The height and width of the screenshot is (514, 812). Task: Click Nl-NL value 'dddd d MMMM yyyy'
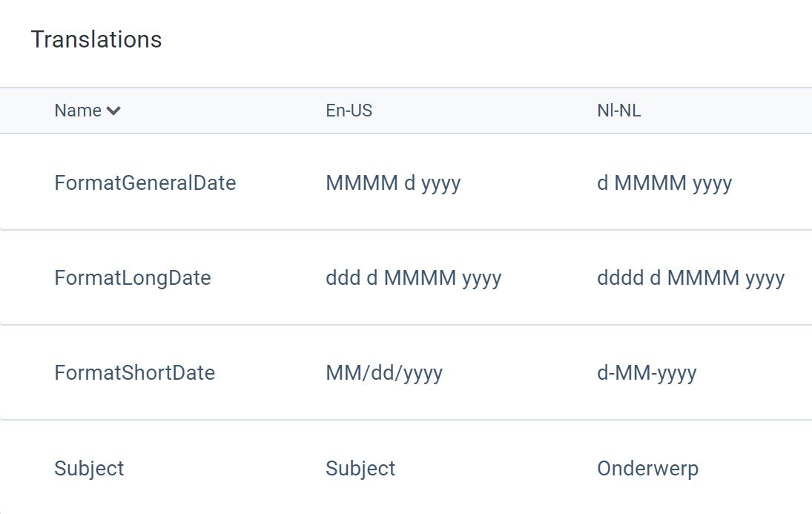[691, 278]
